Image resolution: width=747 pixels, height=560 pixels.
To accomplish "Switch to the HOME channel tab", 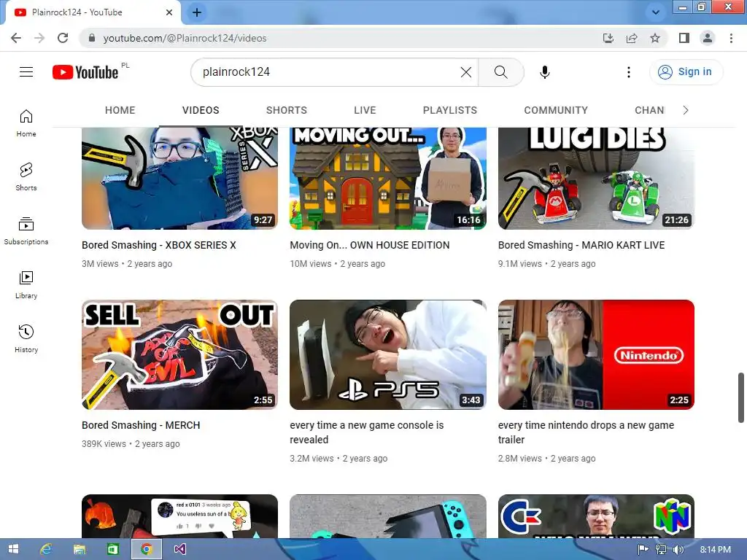I will tap(120, 111).
